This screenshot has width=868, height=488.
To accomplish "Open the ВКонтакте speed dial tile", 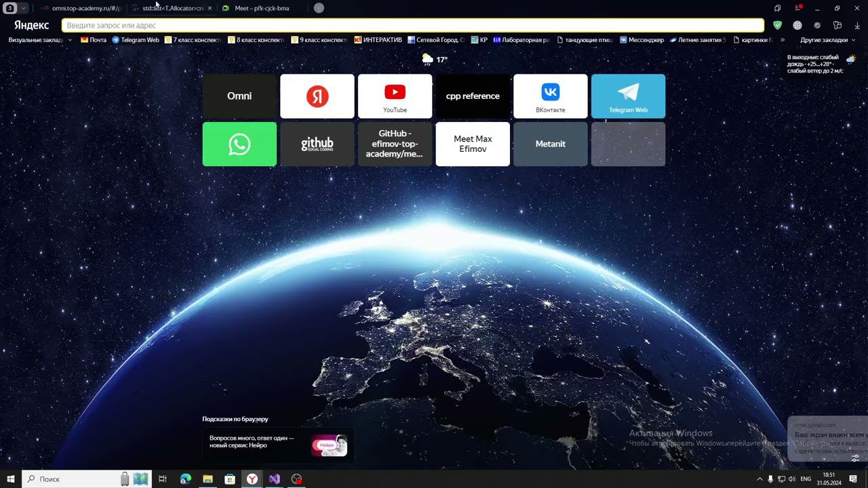I will 551,96.
